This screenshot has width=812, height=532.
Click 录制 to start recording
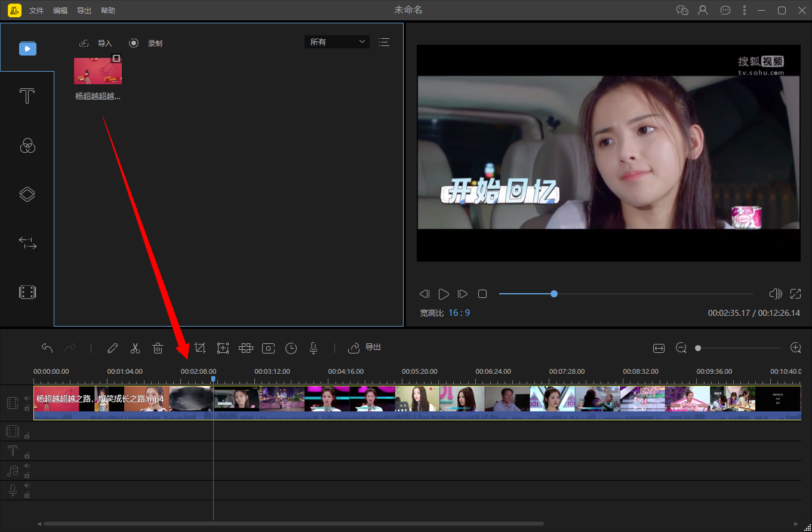(x=146, y=43)
